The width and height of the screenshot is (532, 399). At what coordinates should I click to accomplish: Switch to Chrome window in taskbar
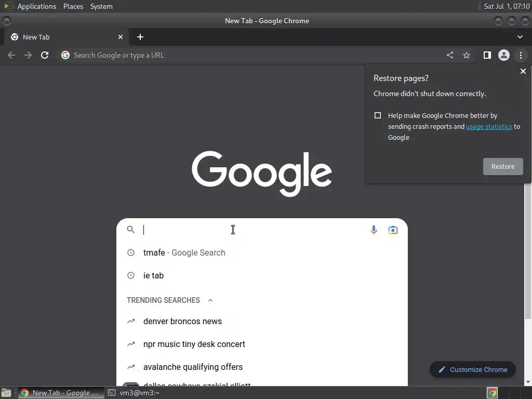coord(61,393)
